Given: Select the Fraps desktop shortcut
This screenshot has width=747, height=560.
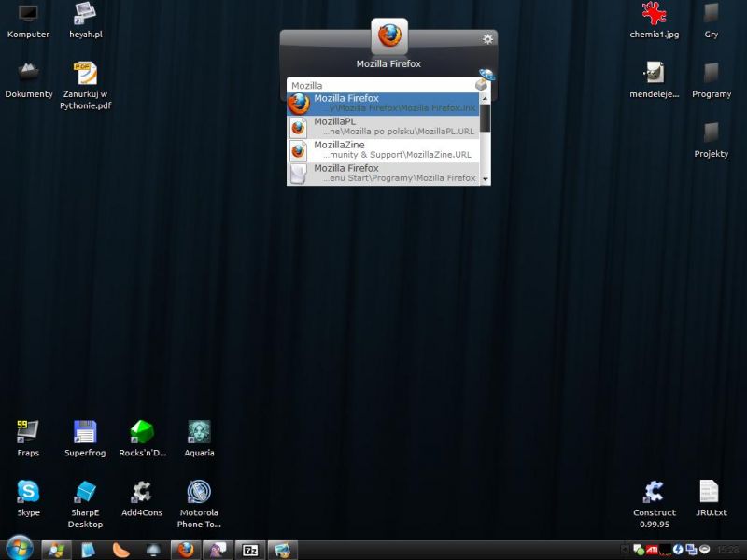Looking at the screenshot, I should (x=28, y=439).
